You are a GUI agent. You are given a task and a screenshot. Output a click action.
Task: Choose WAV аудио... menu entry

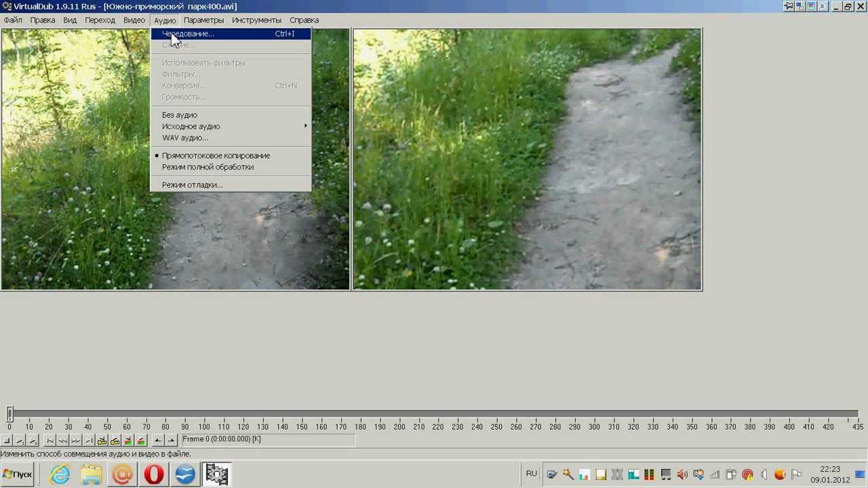click(x=231, y=138)
